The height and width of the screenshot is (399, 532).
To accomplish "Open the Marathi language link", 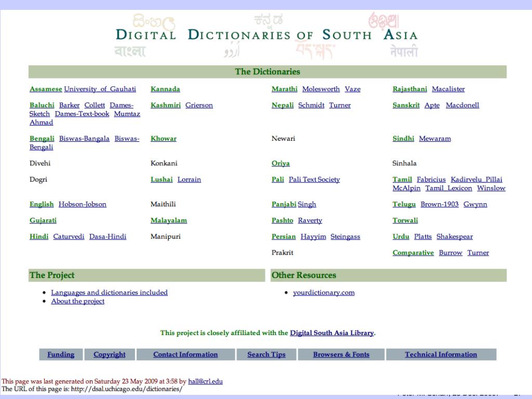I will click(284, 89).
